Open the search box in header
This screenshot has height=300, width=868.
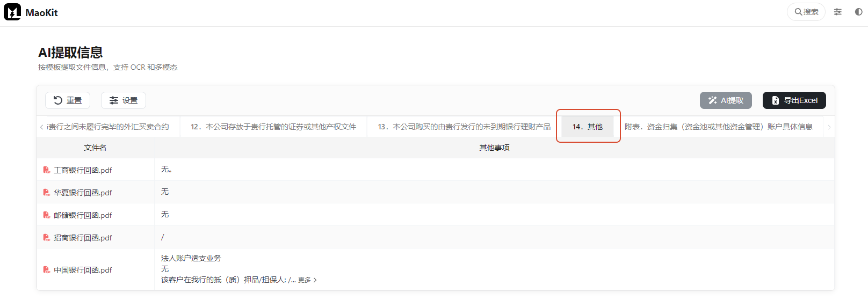pyautogui.click(x=806, y=12)
